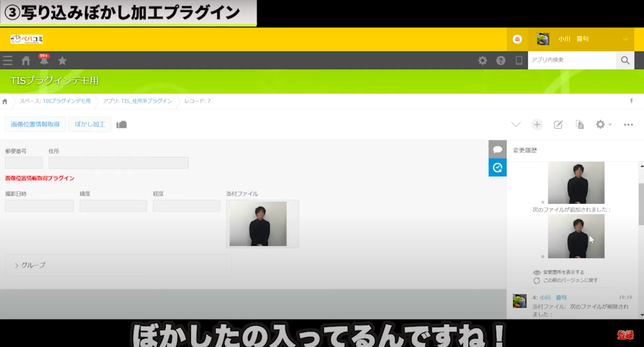The image size is (644, 347).
Task: Open notifications bell with 99+ badge
Action: [44, 61]
